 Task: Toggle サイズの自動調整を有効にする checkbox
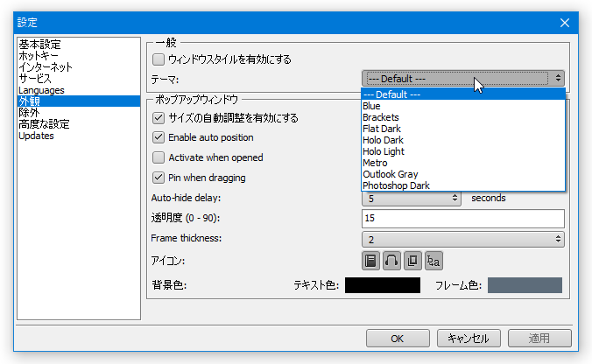coord(159,118)
